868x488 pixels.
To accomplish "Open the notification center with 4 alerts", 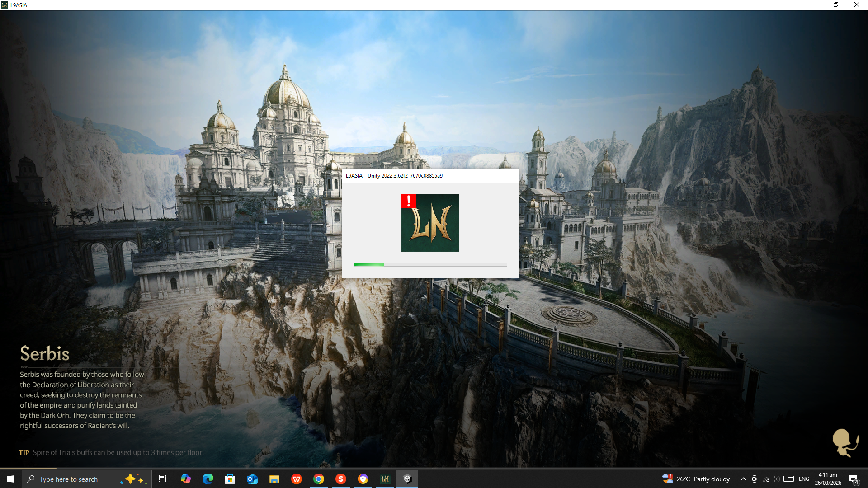I will [x=854, y=479].
